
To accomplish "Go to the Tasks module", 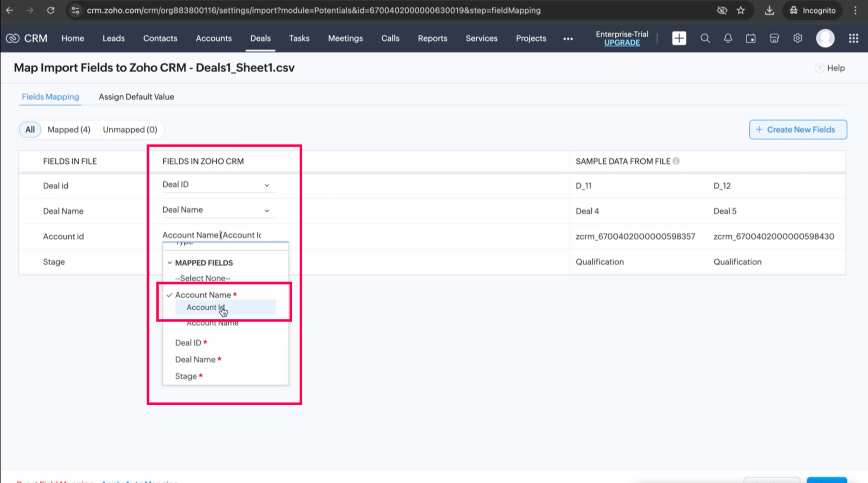I will pyautogui.click(x=299, y=38).
